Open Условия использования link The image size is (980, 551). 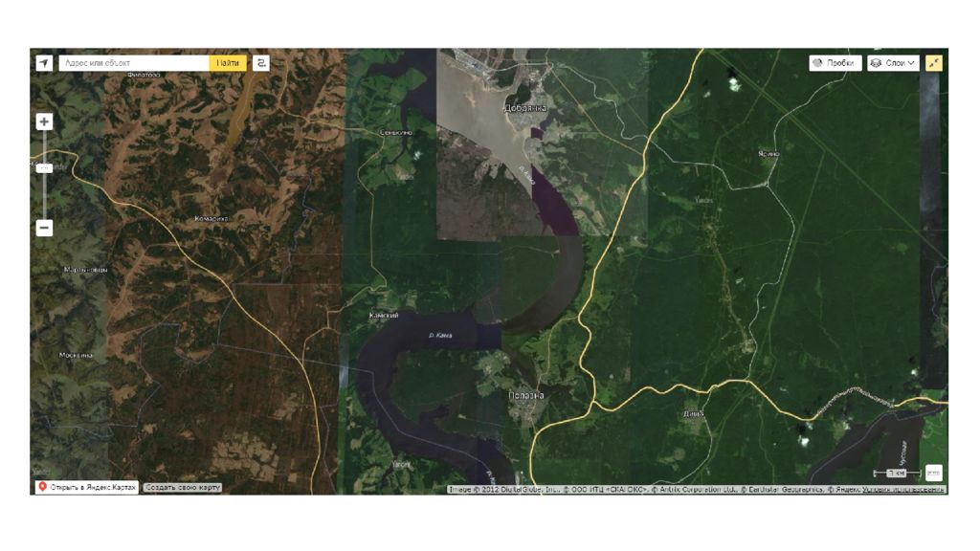tap(903, 490)
